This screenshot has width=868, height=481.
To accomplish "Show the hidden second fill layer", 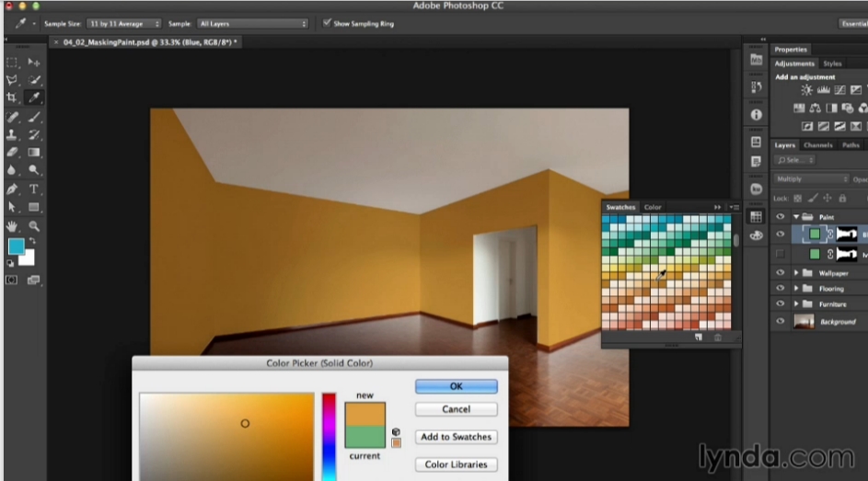I will [x=780, y=255].
